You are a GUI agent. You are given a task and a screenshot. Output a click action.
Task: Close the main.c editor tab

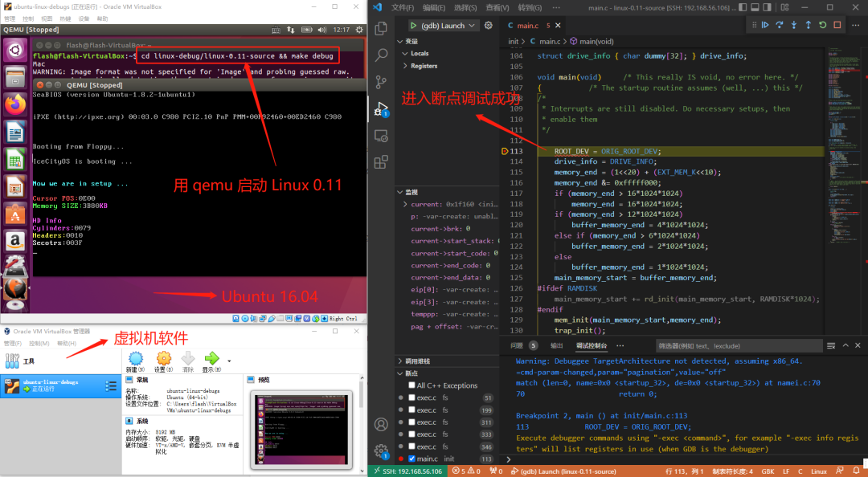click(558, 26)
